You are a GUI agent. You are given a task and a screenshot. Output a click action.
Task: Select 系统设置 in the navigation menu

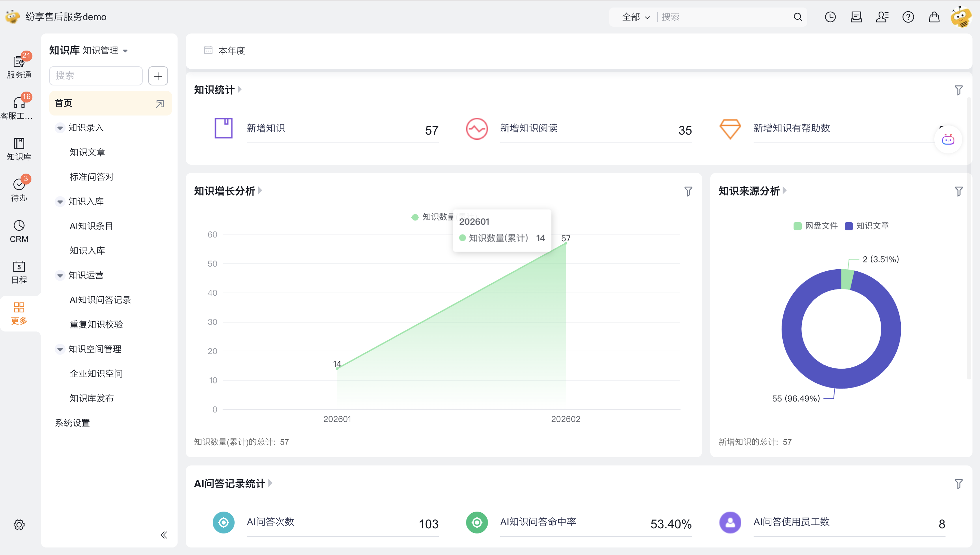[72, 423]
